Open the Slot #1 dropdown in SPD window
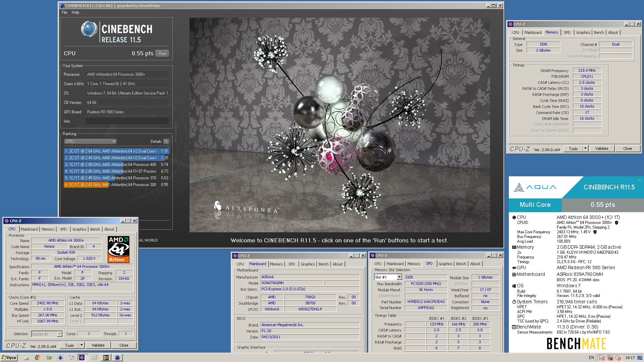 388,277
